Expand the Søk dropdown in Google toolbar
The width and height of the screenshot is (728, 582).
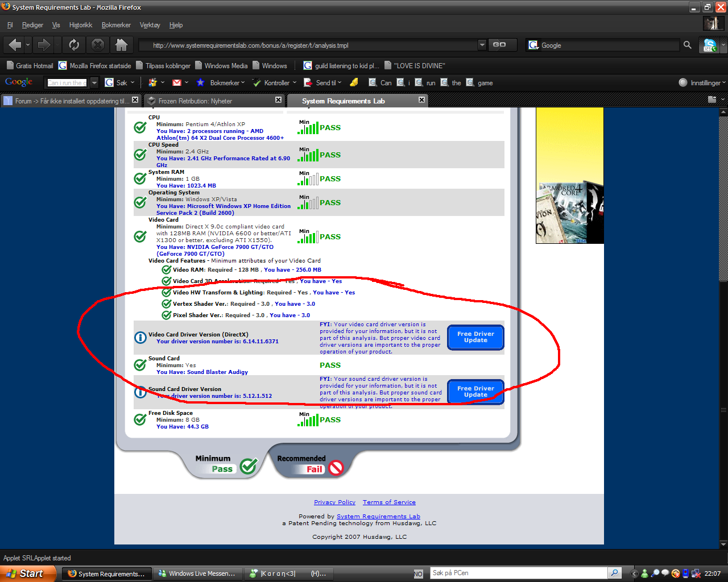tap(133, 82)
